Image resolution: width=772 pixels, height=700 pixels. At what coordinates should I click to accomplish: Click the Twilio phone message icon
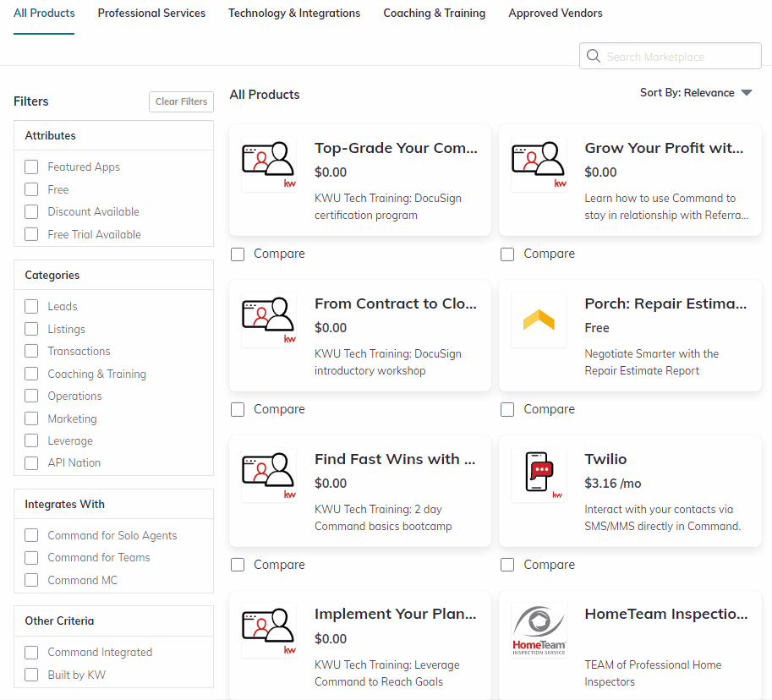tap(539, 475)
